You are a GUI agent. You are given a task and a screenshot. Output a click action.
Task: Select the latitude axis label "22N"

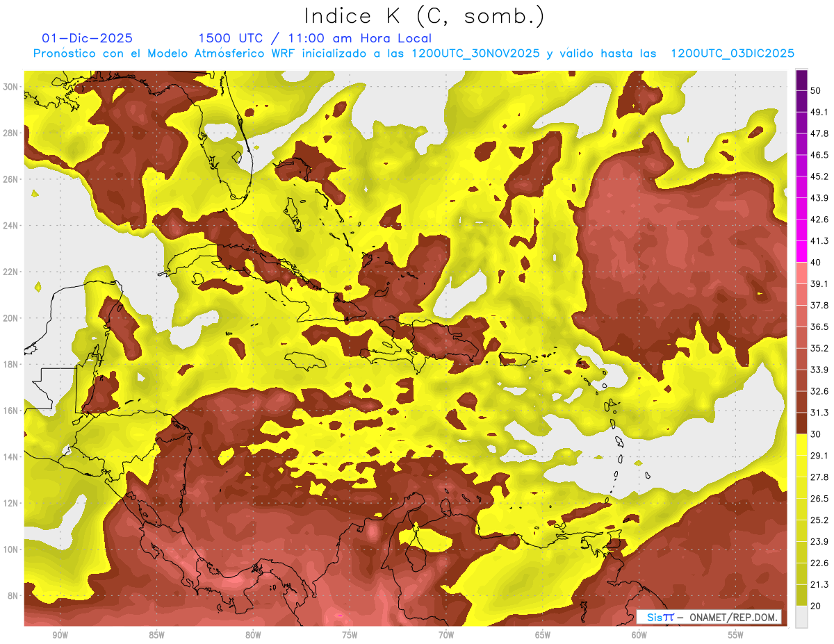11,272
